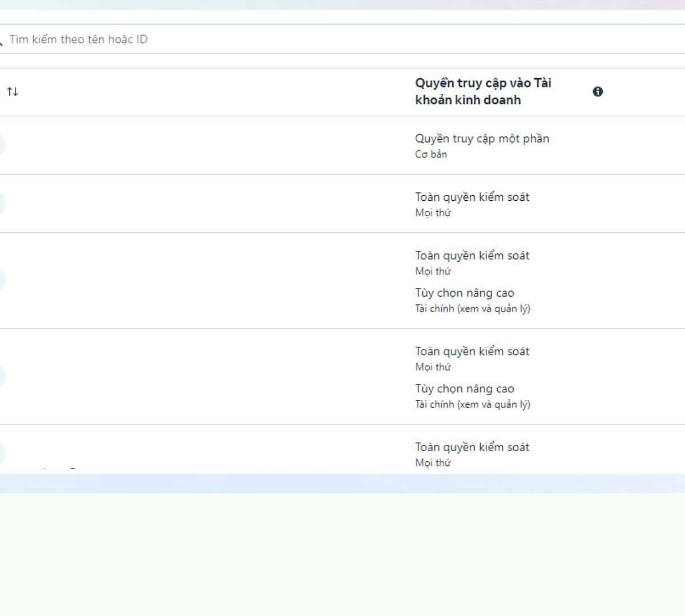Screen dimensions: 685x616
Task: Click the 'Quyền truy cập vào Tài khoản kinh doanh' header
Action: (483, 91)
